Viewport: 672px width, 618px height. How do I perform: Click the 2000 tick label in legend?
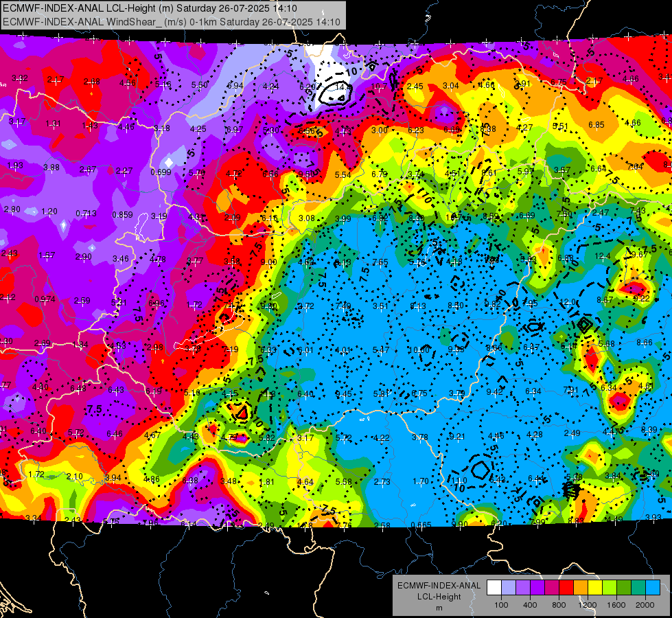coord(645,605)
